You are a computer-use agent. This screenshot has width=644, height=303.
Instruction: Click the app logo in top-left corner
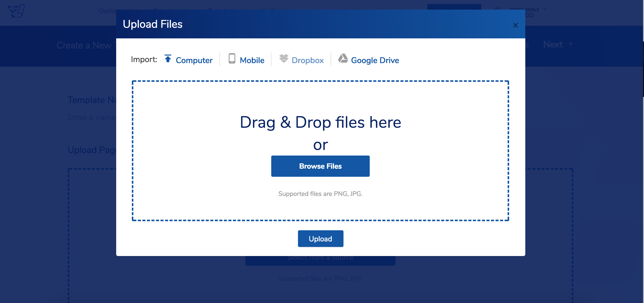click(x=16, y=11)
